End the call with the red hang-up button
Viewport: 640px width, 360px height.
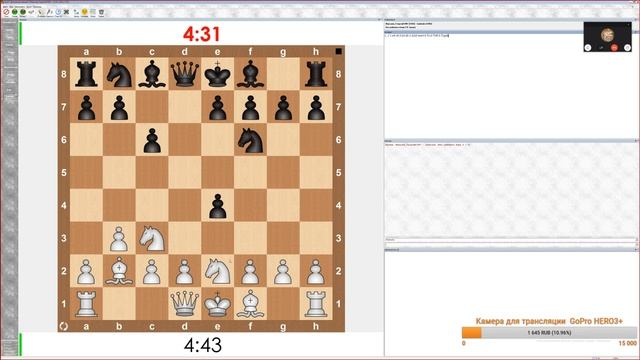614,47
